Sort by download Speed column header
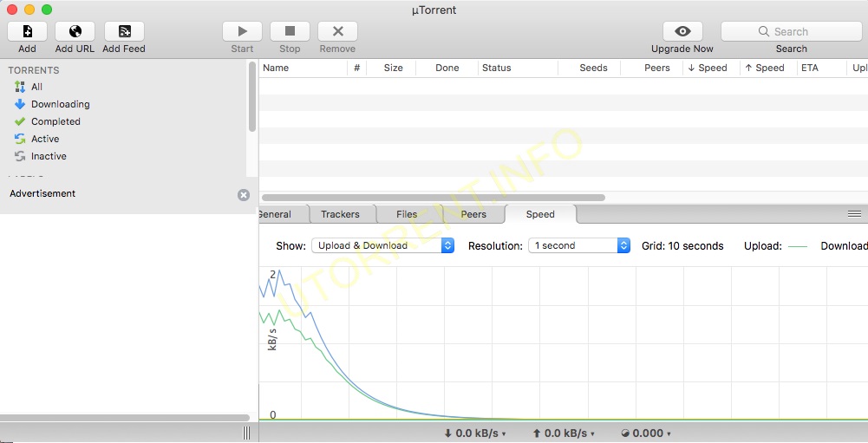The width and height of the screenshot is (868, 443). point(711,68)
